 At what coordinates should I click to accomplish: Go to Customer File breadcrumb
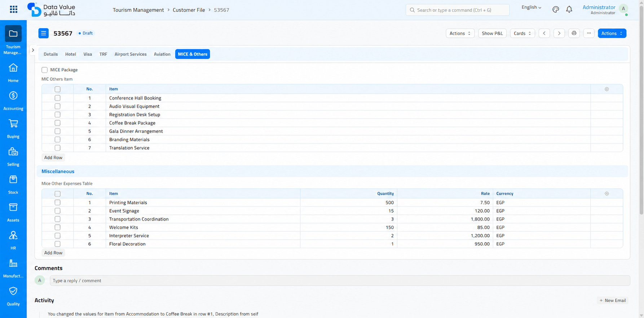[189, 10]
